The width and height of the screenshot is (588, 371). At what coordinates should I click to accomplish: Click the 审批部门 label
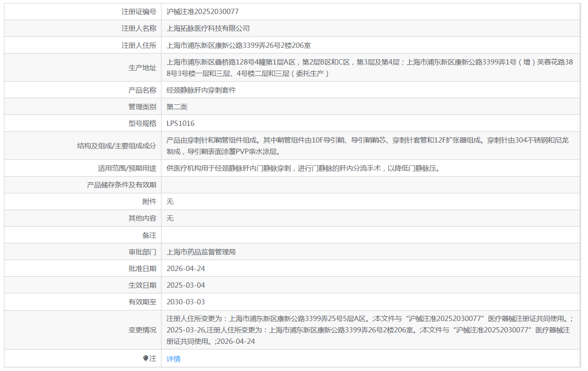[142, 252]
